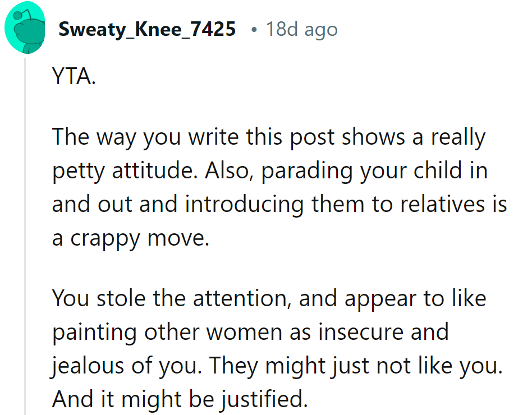
Task: Click the word "painting" in the comment
Action: (x=94, y=333)
